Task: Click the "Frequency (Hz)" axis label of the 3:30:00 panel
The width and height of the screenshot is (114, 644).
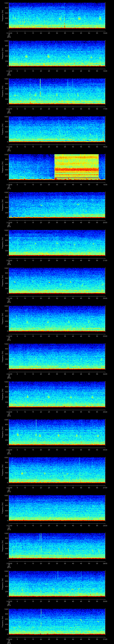Action: [x=3, y=621]
